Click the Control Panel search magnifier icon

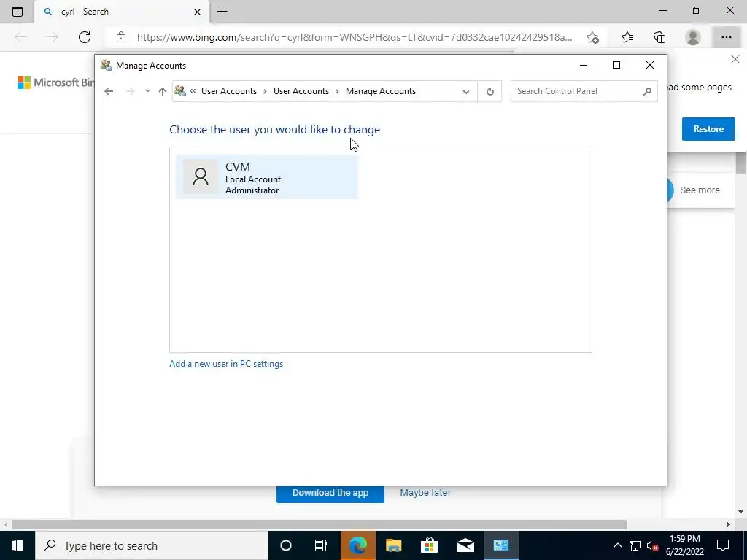(x=647, y=91)
